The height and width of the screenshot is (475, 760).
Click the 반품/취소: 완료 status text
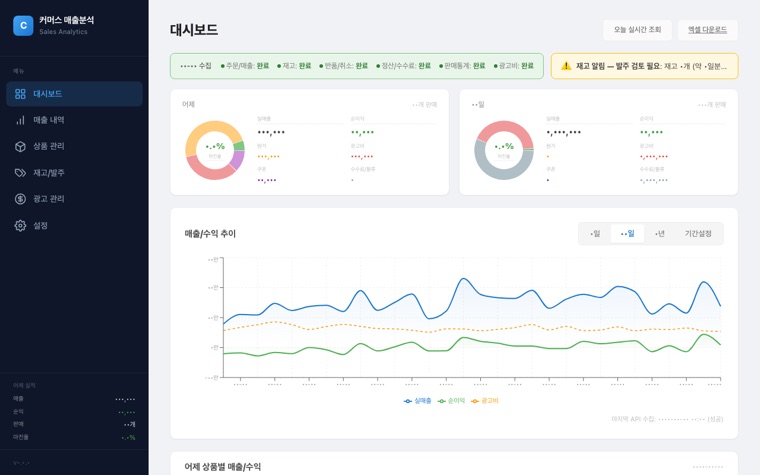pyautogui.click(x=344, y=66)
